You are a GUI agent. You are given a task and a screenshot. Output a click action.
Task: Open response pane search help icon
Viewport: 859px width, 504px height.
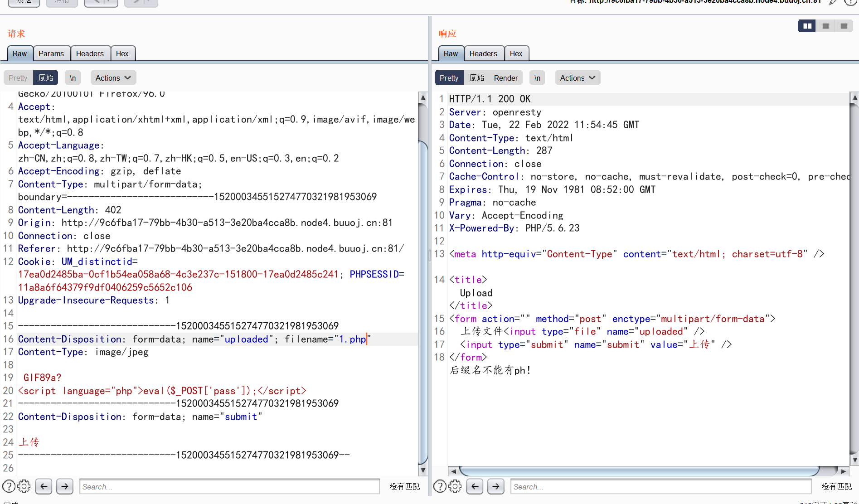[440, 486]
